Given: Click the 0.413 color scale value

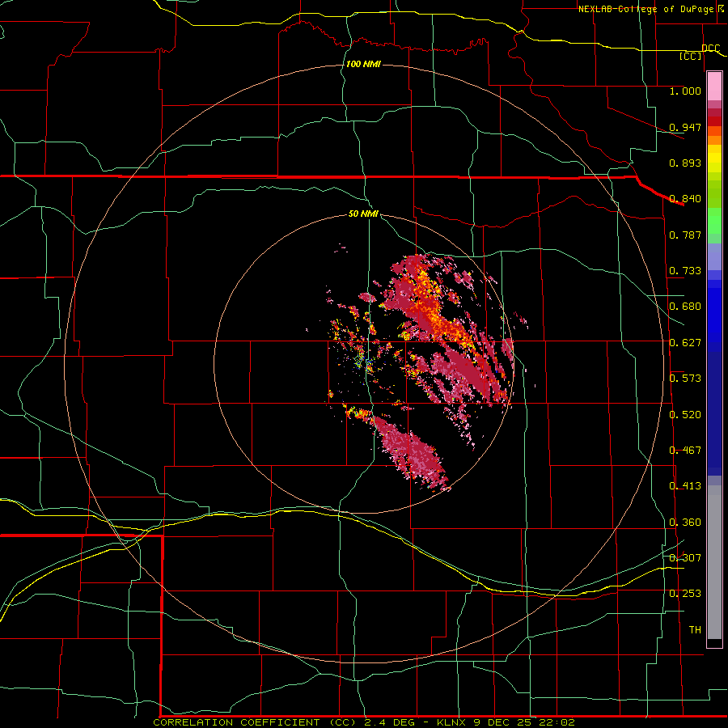Looking at the screenshot, I should pos(685,486).
